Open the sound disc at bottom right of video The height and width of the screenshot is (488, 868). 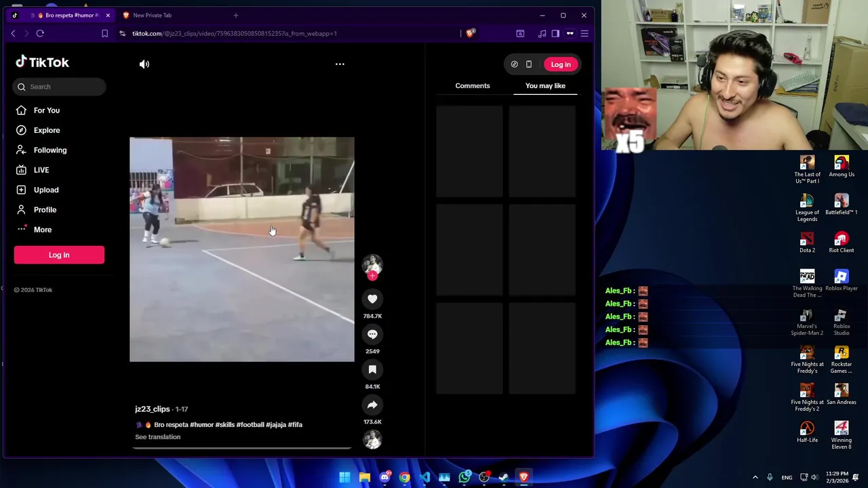click(x=372, y=439)
